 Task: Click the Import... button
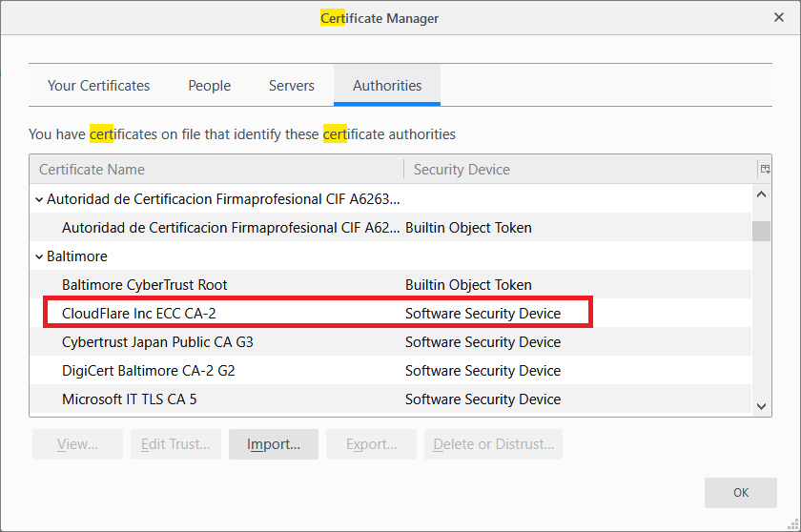click(x=274, y=444)
